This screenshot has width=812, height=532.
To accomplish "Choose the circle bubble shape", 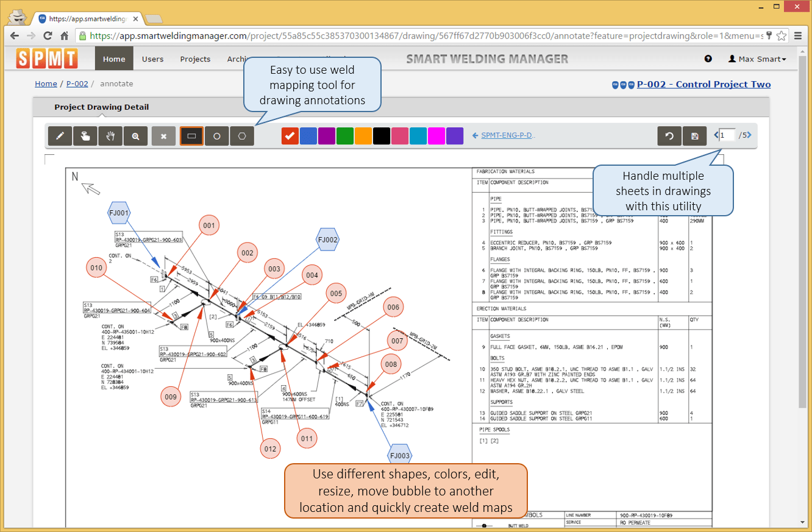I will point(216,137).
